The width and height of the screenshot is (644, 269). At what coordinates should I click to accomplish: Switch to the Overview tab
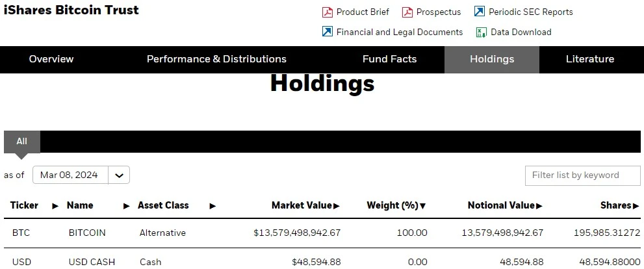coord(51,59)
